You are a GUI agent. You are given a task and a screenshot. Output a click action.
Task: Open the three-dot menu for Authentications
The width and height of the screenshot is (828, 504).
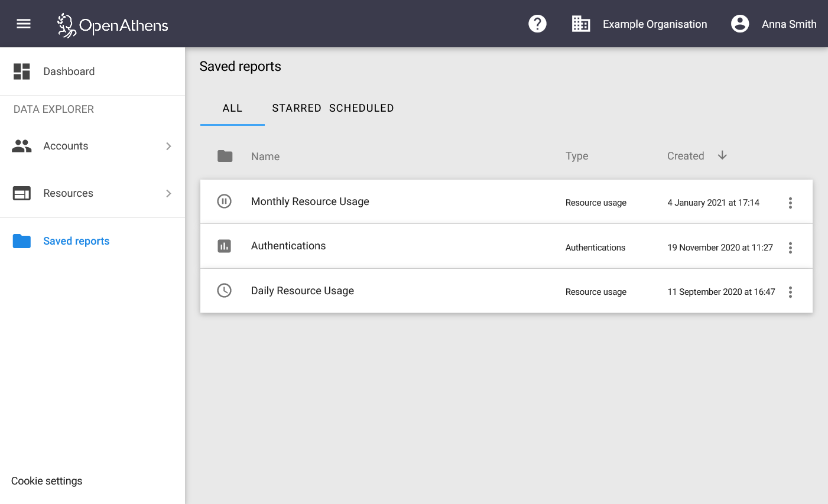pyautogui.click(x=790, y=248)
